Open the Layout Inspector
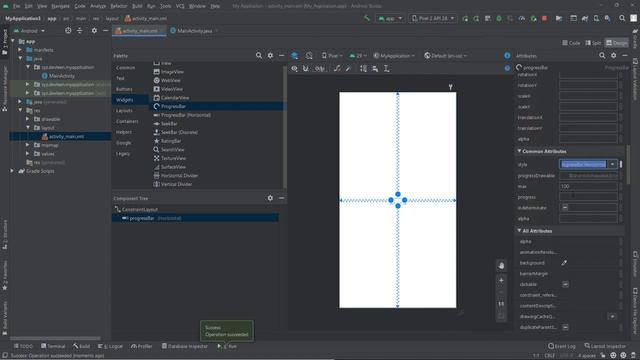The image size is (640, 360). point(605,346)
